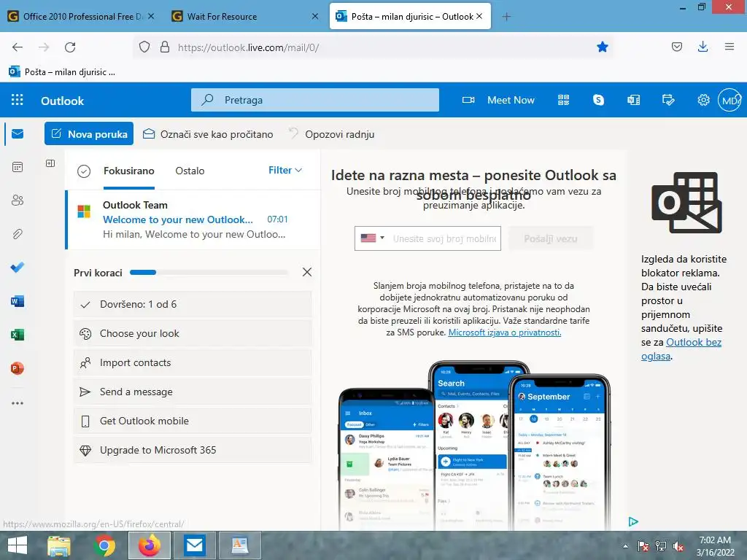Click Opozovi radnju to undo

(332, 134)
